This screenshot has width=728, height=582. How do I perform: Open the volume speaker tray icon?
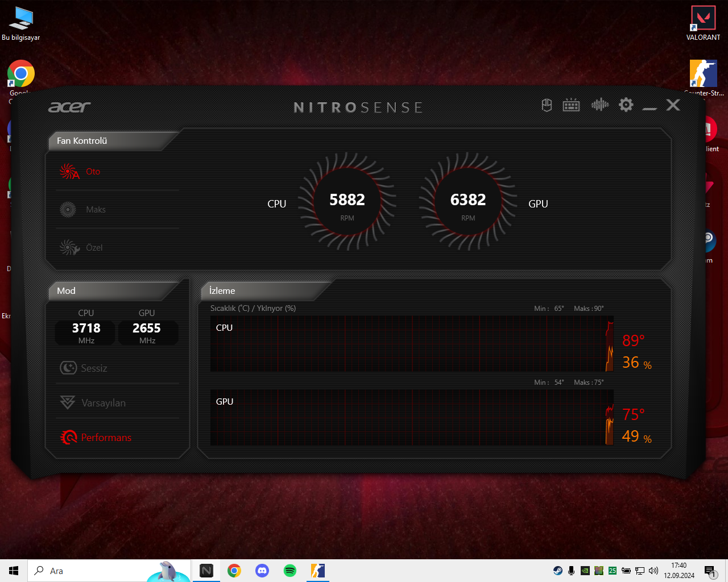[653, 571]
